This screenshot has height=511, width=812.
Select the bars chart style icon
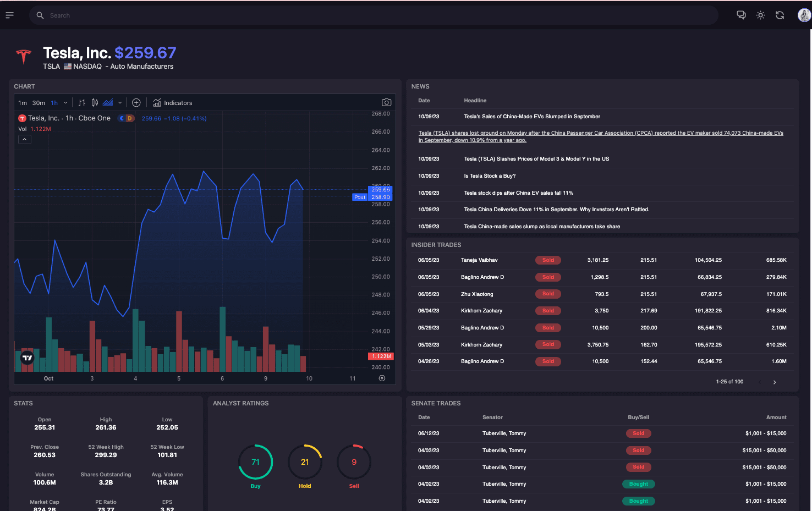click(82, 103)
